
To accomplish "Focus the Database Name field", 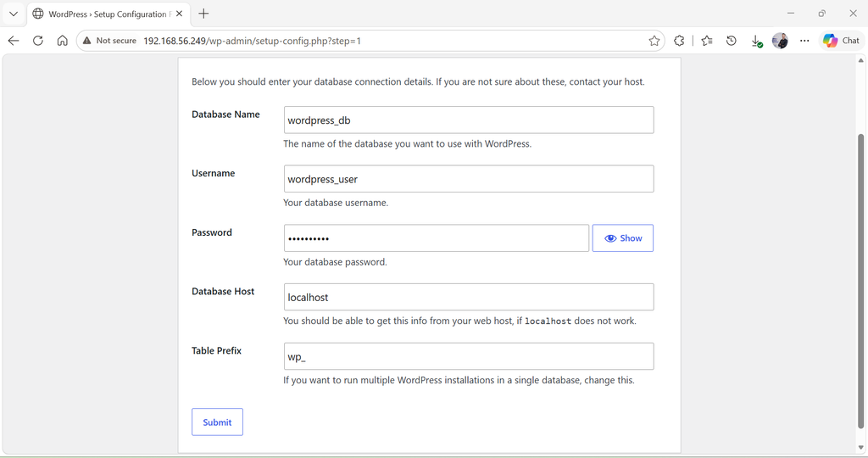I will [x=469, y=120].
